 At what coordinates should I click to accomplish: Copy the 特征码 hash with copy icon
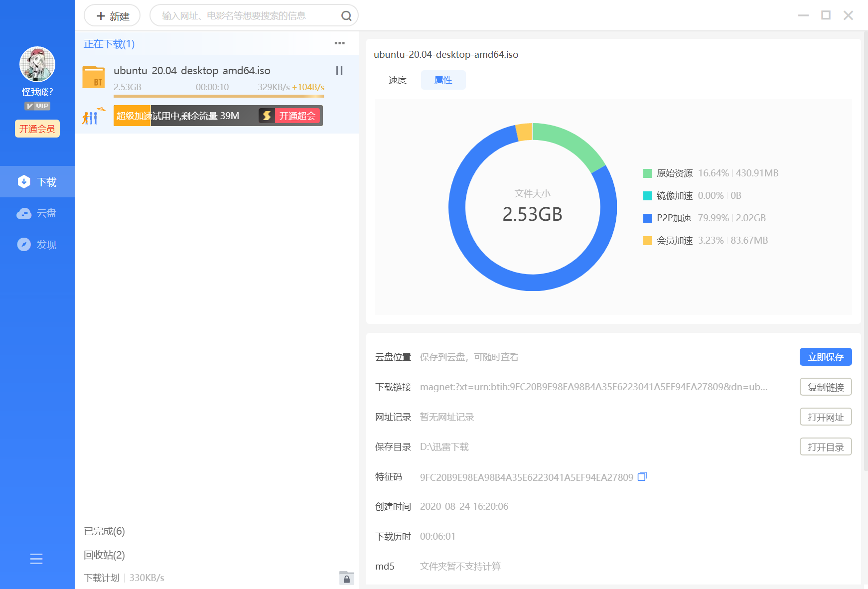click(642, 477)
